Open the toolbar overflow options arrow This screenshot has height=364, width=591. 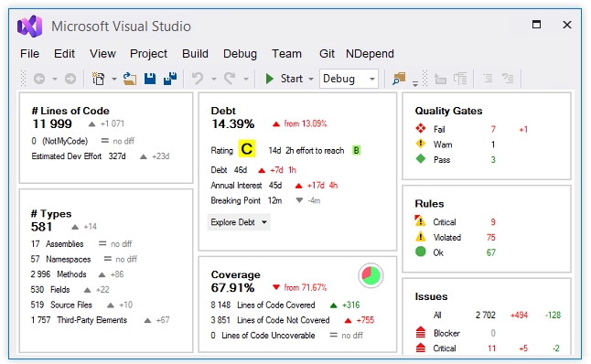click(415, 83)
